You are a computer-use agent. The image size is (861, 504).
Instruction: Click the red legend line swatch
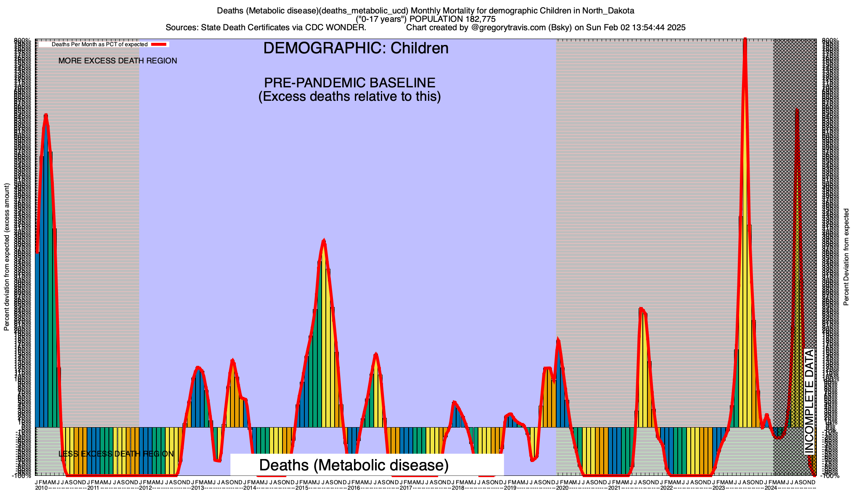159,44
